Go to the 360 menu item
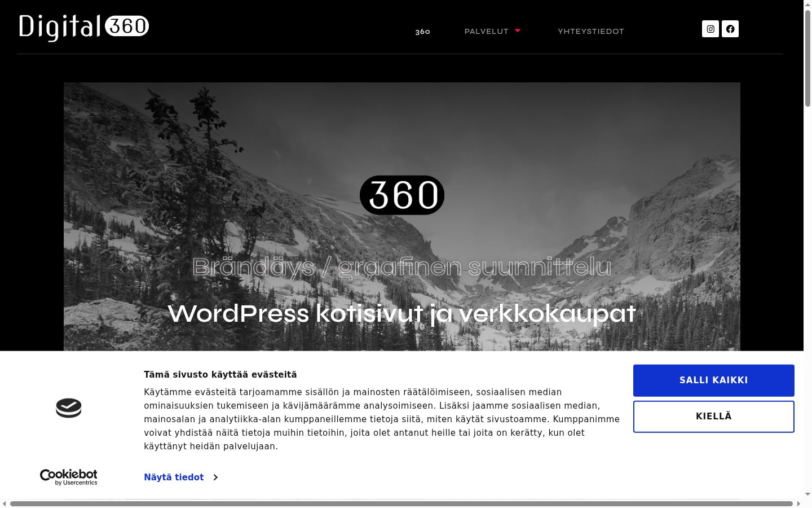812x508 pixels. click(423, 32)
